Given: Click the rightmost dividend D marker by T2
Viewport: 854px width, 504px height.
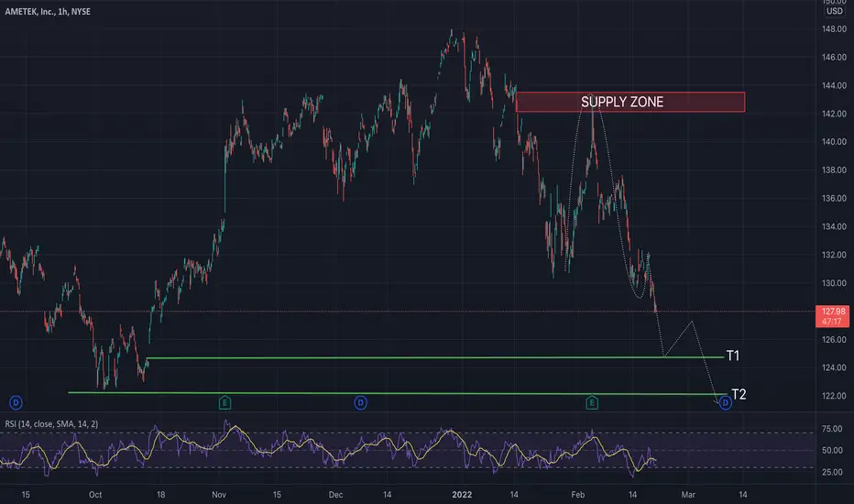Looking at the screenshot, I should [725, 402].
